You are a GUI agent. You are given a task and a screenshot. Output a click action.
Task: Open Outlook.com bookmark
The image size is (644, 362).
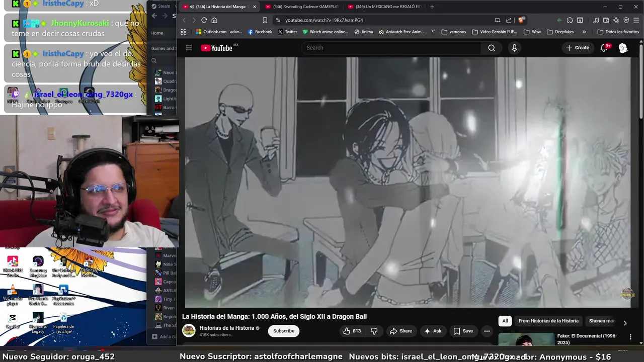pyautogui.click(x=219, y=32)
